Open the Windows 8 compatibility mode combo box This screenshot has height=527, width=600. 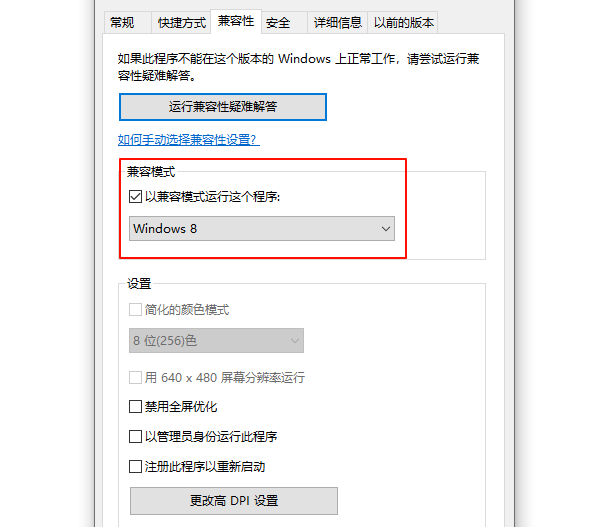[262, 228]
